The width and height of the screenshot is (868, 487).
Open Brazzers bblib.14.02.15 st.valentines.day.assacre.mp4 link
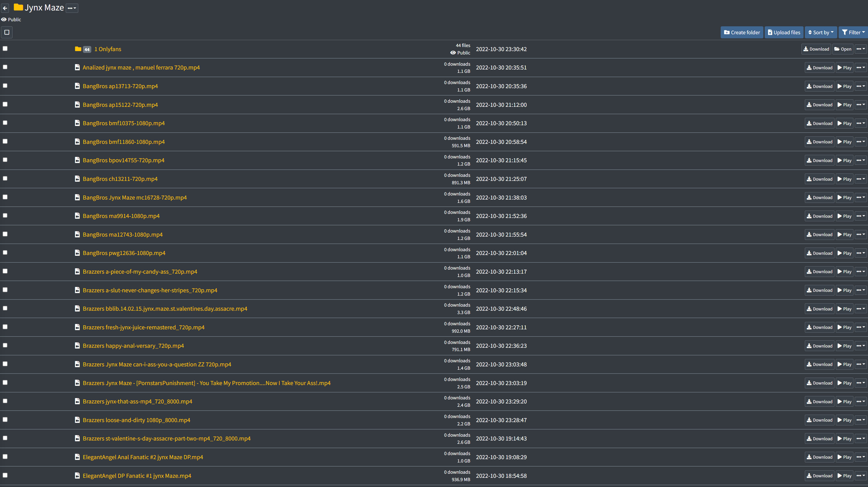pyautogui.click(x=165, y=309)
